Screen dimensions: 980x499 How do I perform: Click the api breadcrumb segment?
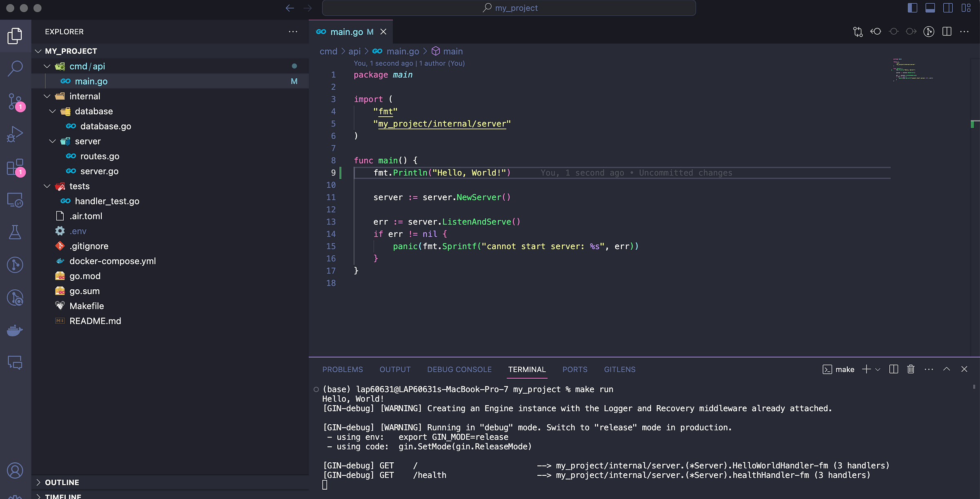coord(354,51)
